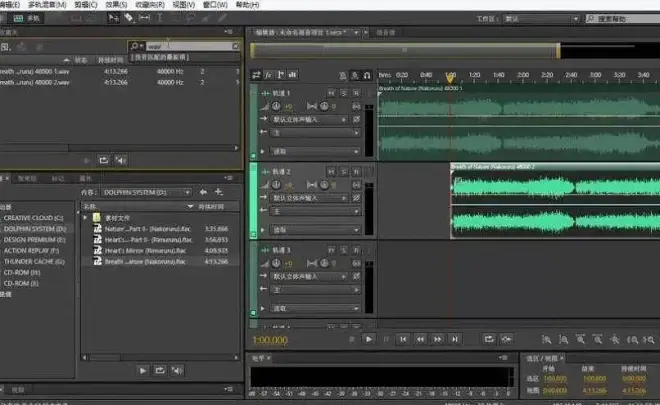The image size is (660, 405).
Task: Adjust the track 1 volume knob
Action: (x=276, y=106)
